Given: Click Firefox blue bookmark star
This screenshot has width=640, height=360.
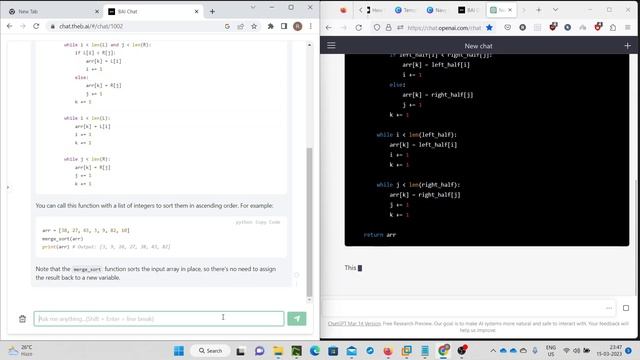Looking at the screenshot, I should point(489,27).
